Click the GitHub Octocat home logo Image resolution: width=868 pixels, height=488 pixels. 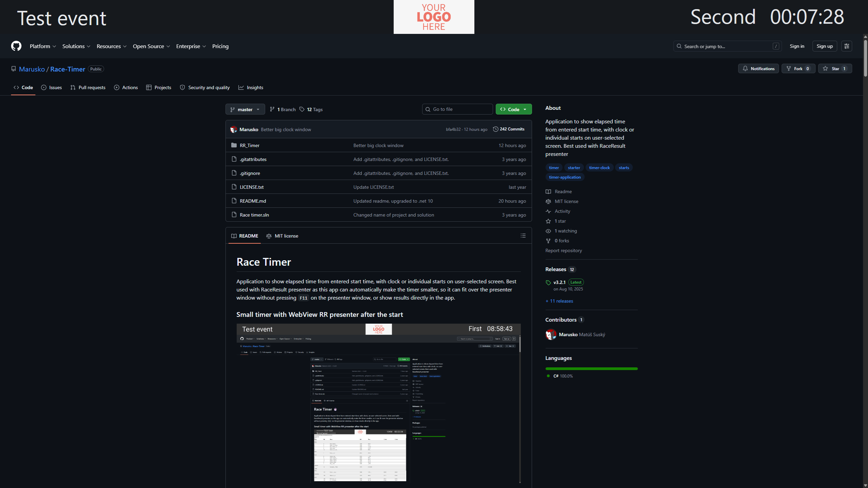click(16, 46)
